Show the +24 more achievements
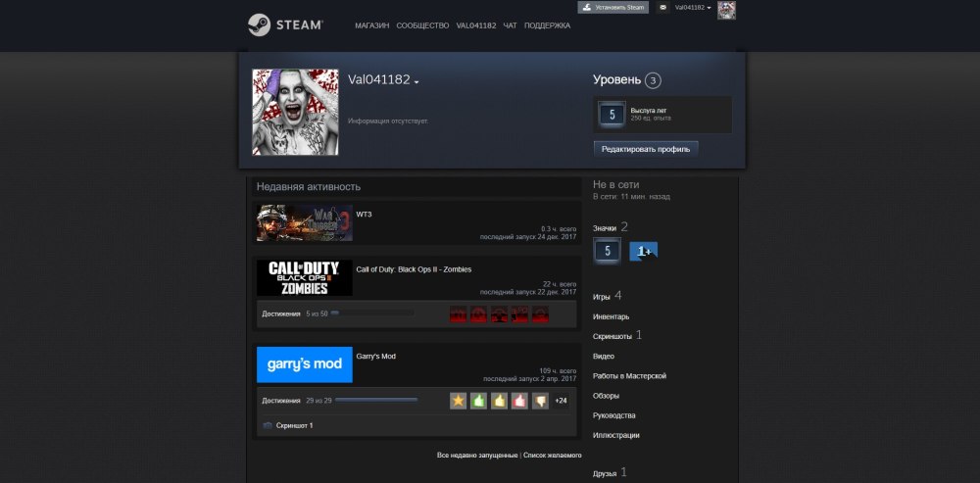 (561, 401)
